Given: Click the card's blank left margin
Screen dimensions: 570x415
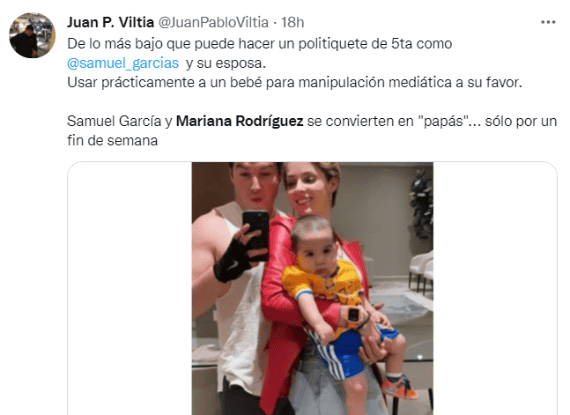Looking at the screenshot, I should [130, 289].
